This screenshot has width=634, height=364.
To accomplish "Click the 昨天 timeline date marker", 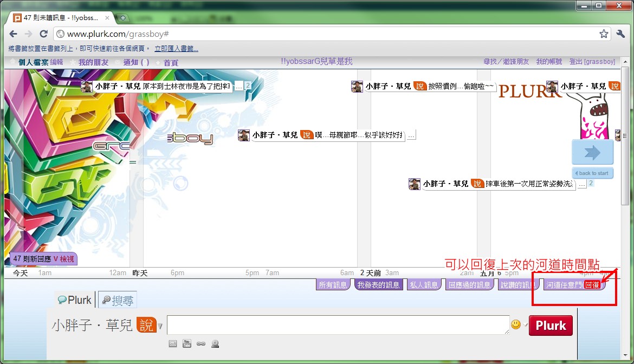I will [140, 273].
